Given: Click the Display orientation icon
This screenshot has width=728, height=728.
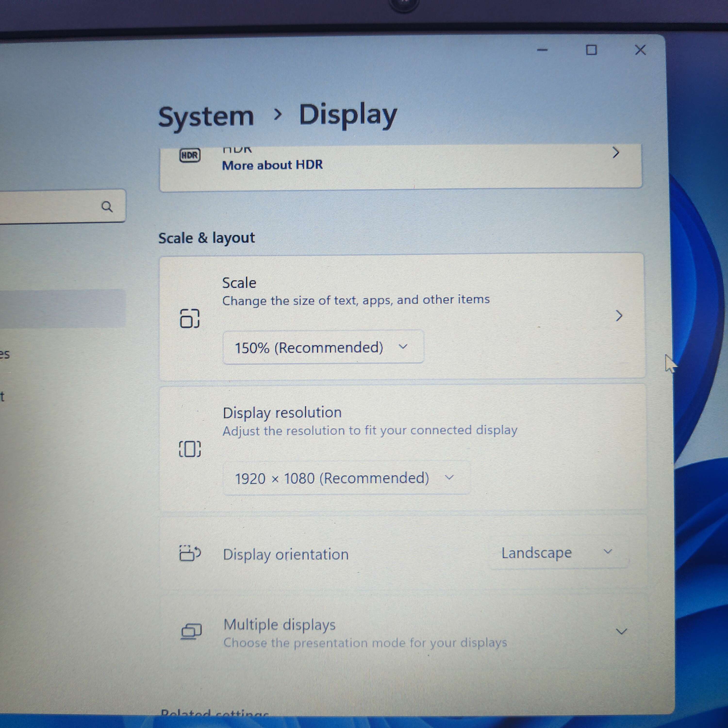Looking at the screenshot, I should (190, 553).
